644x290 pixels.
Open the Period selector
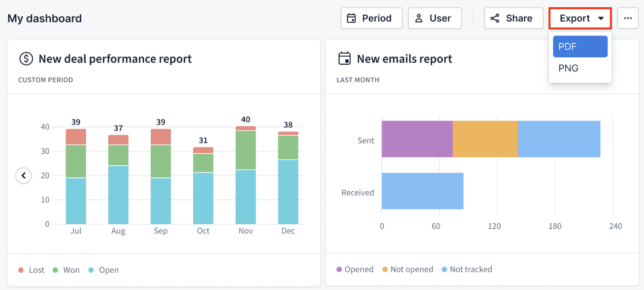click(371, 18)
